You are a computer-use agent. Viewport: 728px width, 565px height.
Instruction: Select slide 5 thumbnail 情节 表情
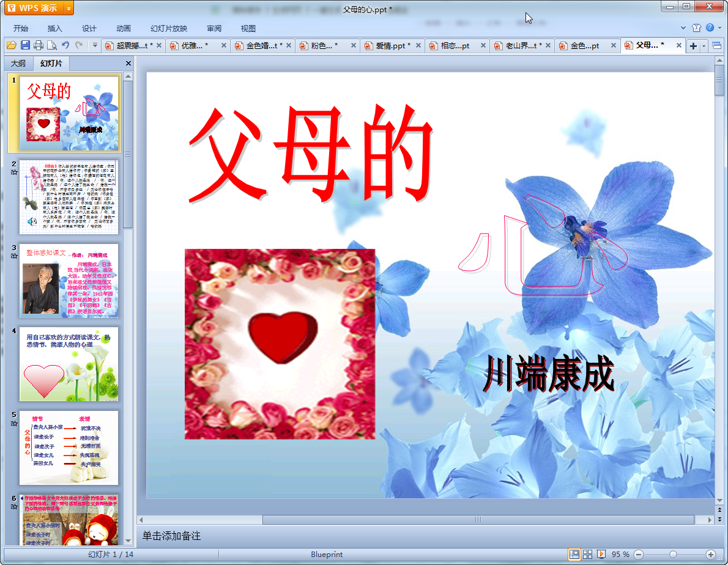point(69,448)
